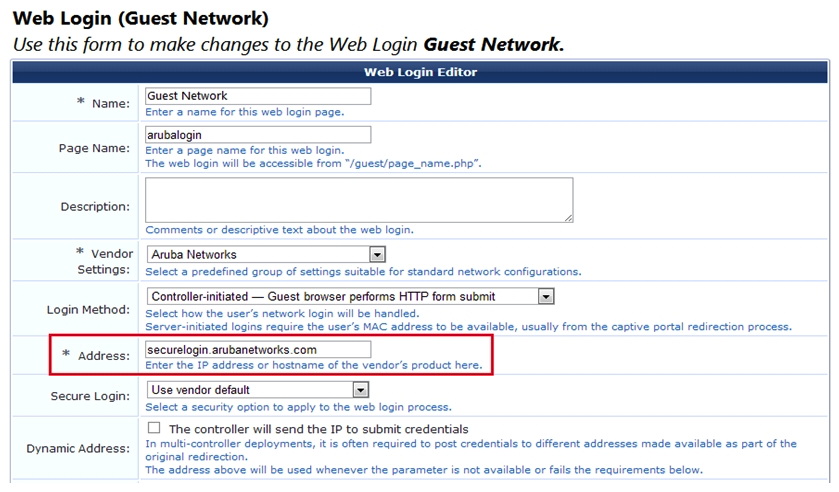Click the text '/guest/page_name.php' hint line
The height and width of the screenshot is (492, 839).
(x=313, y=163)
